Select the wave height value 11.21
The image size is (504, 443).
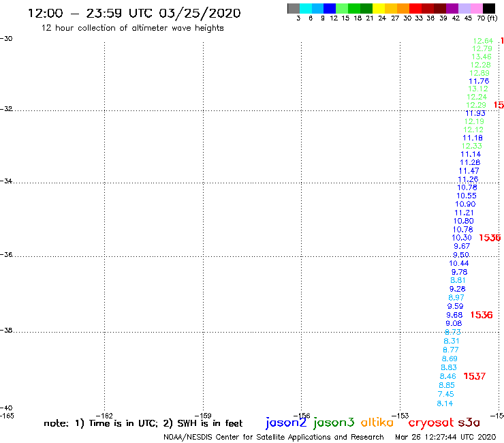point(464,213)
